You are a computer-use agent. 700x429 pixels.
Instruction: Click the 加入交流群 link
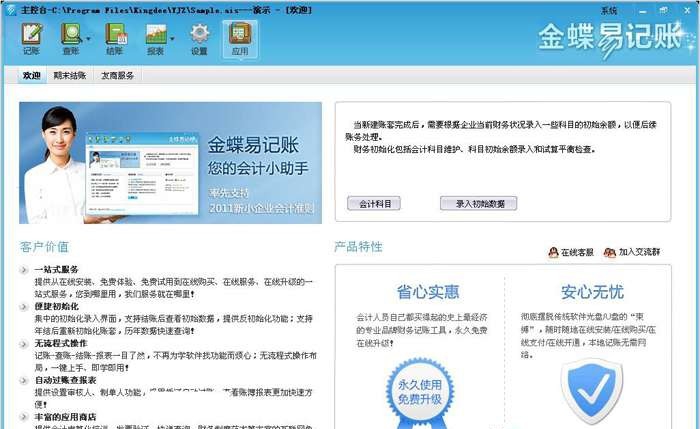(639, 252)
